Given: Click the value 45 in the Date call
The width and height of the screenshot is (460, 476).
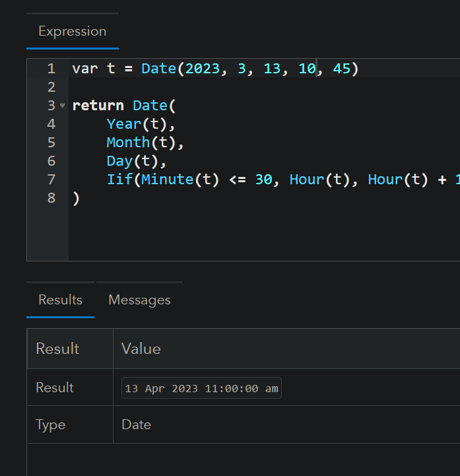Looking at the screenshot, I should pyautogui.click(x=342, y=69).
